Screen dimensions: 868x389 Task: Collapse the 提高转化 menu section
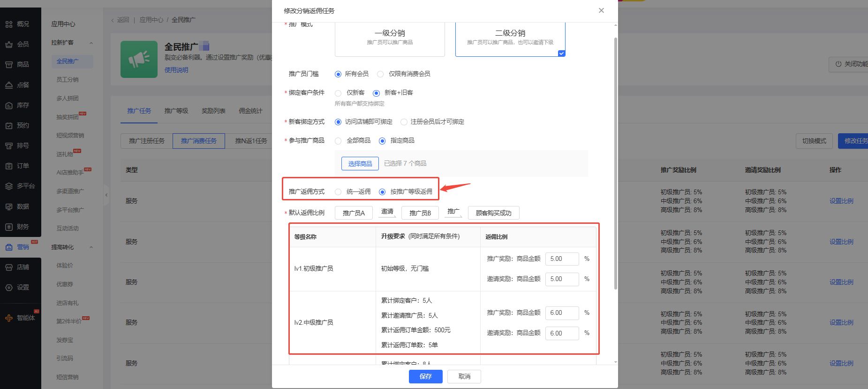point(91,247)
